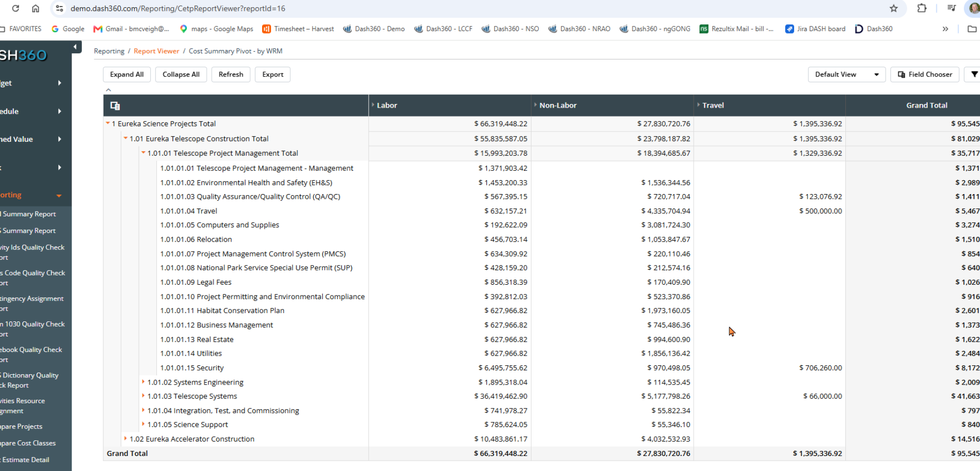Collapse 1.01.01 Telescope Project Management Total
This screenshot has height=471, width=980.
pyautogui.click(x=143, y=153)
